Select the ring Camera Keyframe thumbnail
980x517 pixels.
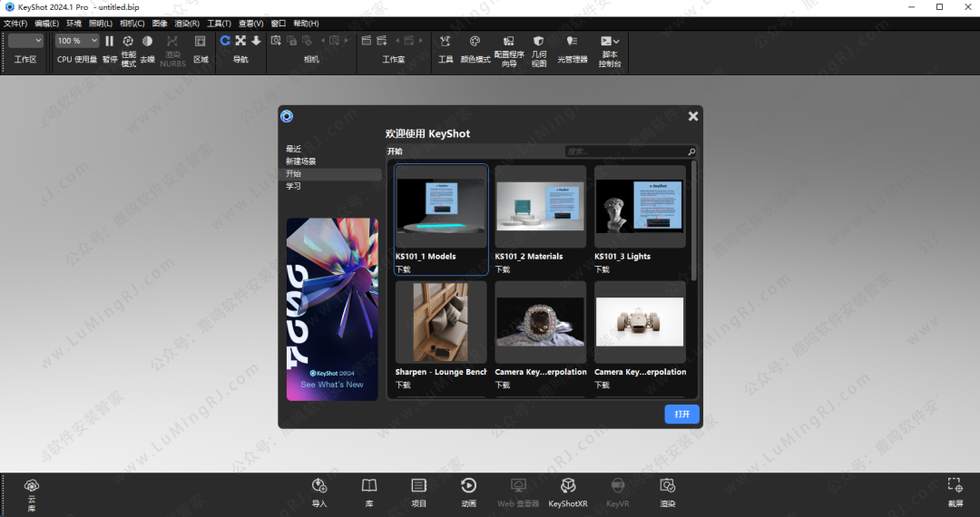pos(541,322)
